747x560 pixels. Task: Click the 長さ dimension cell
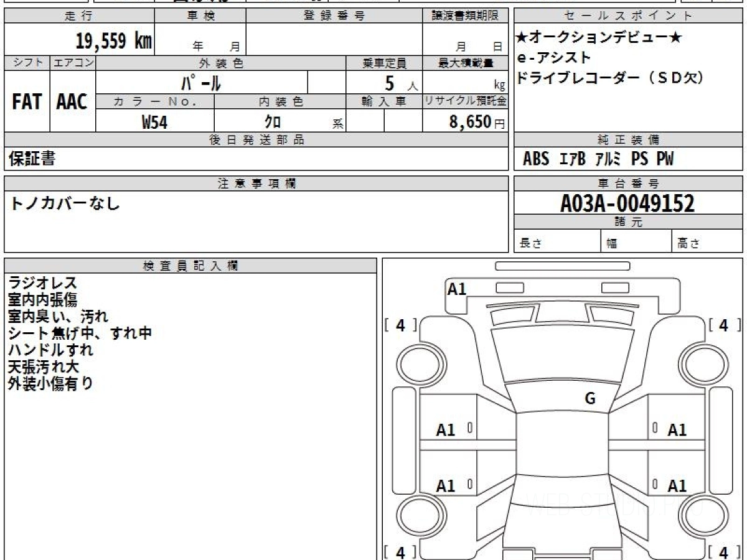pyautogui.click(x=557, y=241)
